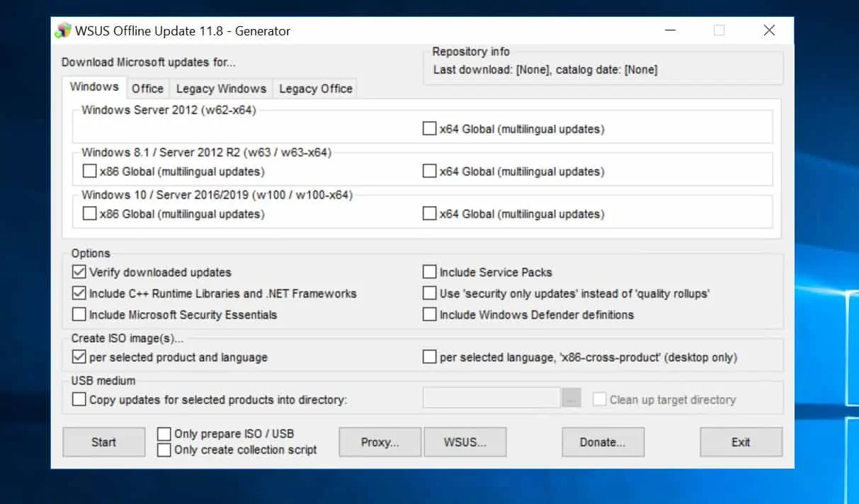Open the WSUS settings

pos(465,442)
